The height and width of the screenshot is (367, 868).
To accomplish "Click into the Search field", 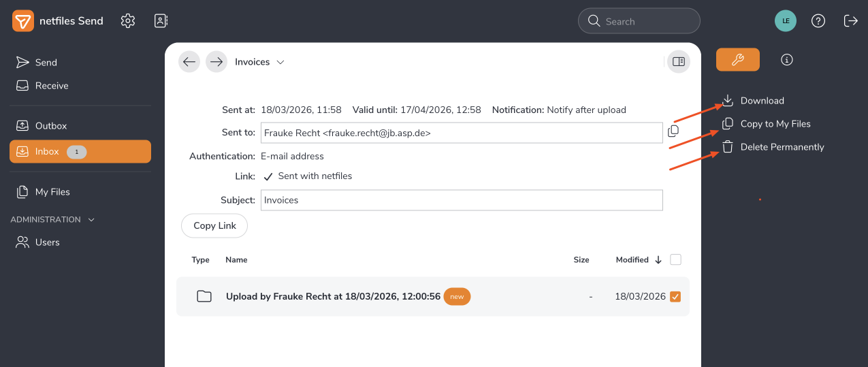I will pyautogui.click(x=647, y=21).
